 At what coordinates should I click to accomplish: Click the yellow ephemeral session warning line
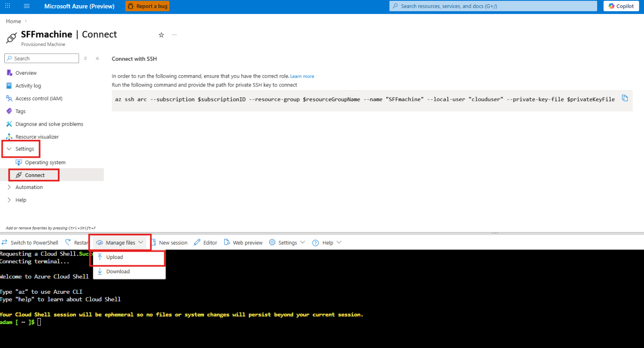[x=182, y=315]
